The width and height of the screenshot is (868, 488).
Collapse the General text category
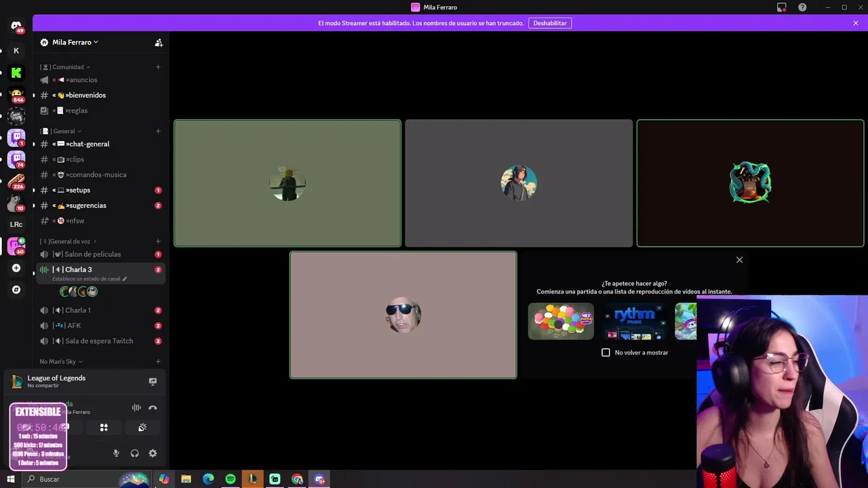coord(60,131)
